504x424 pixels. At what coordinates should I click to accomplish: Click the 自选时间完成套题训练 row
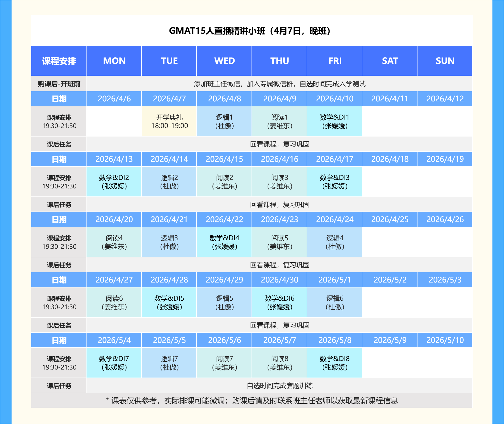tap(279, 386)
